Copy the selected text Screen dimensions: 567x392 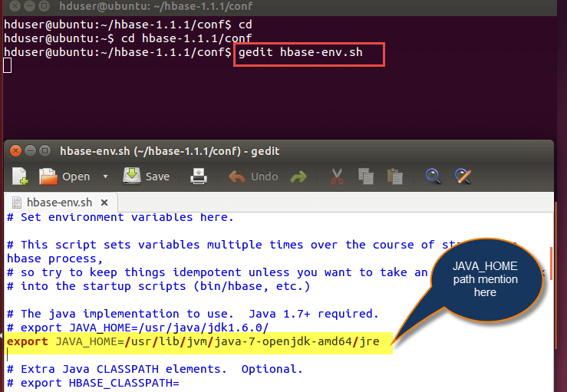click(366, 176)
